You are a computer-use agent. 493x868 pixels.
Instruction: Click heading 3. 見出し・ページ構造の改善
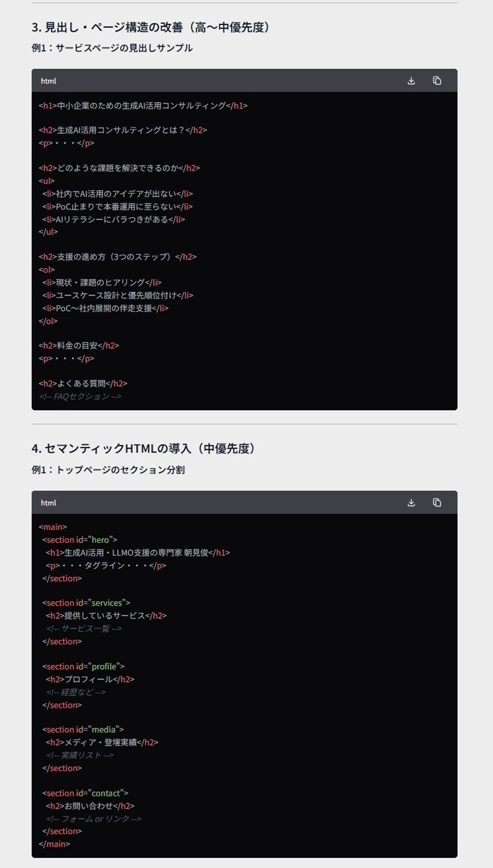(152, 27)
